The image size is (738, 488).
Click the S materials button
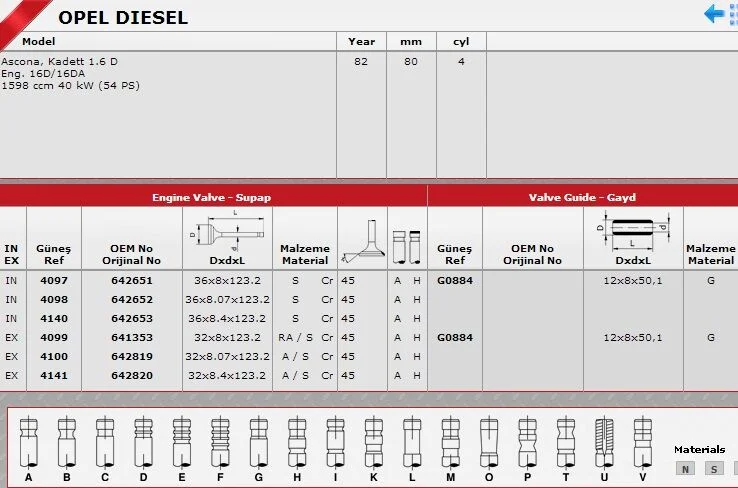713,468
